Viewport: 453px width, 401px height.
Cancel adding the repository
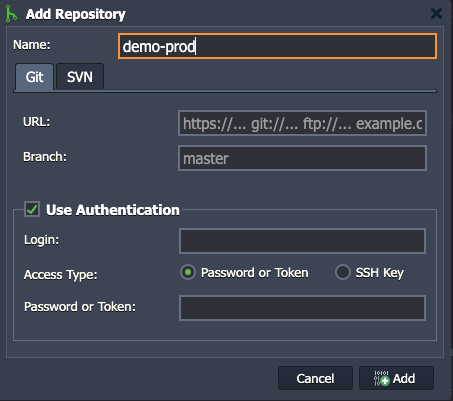coord(315,378)
